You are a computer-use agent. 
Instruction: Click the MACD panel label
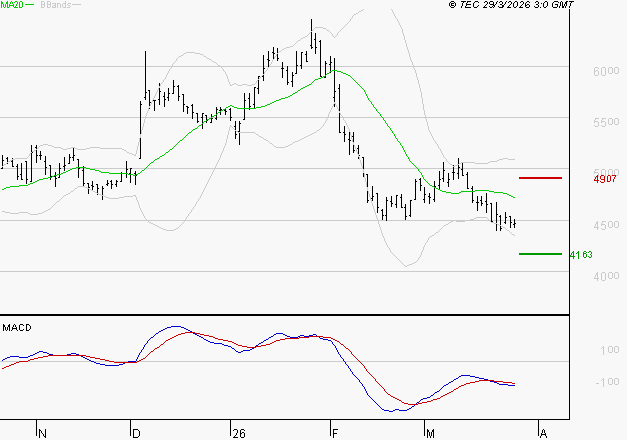(17, 328)
